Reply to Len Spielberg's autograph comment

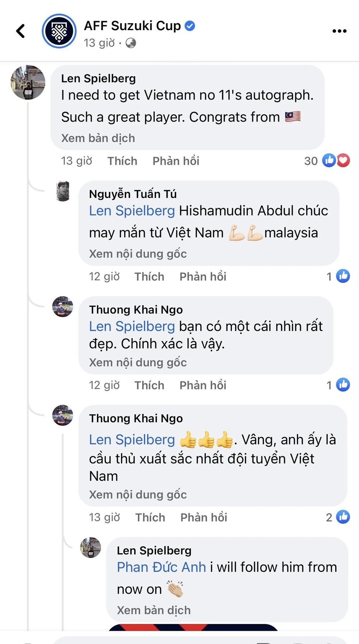pos(176,161)
